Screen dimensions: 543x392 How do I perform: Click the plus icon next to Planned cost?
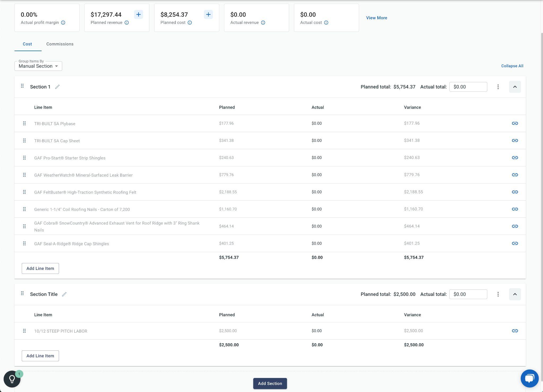(208, 15)
